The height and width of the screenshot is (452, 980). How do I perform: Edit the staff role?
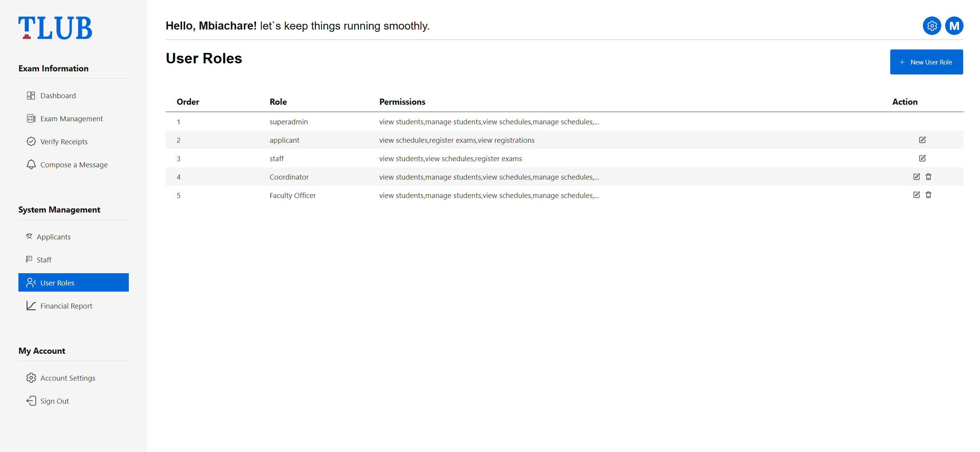point(922,158)
